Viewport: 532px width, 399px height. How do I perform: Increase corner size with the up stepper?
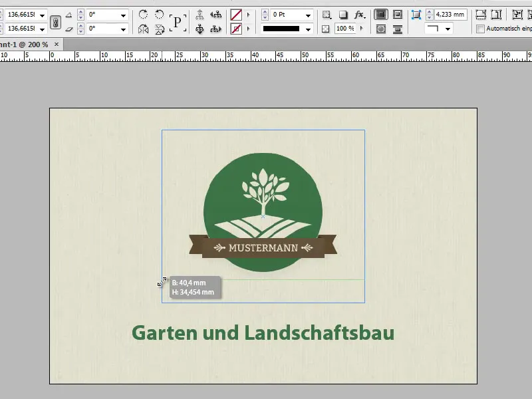pyautogui.click(x=429, y=12)
